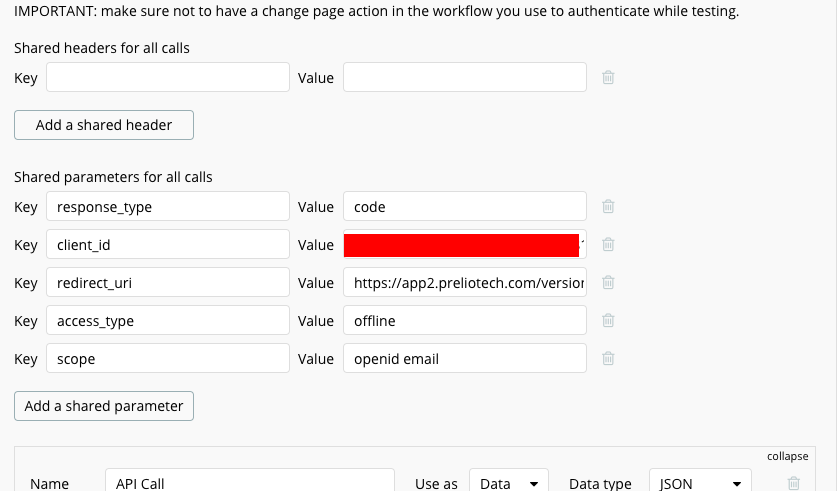
Task: Click 'Add a shared parameter' button
Action: [104, 406]
